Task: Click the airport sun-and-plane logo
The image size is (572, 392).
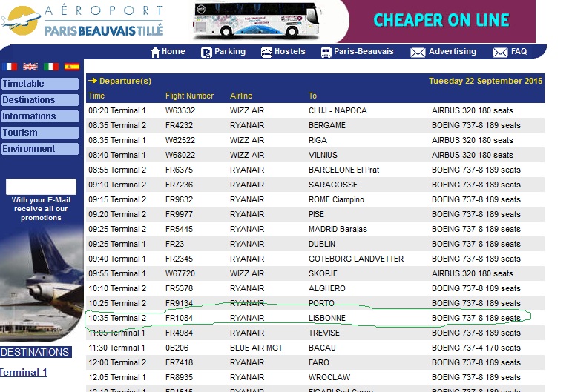Action: [22, 21]
